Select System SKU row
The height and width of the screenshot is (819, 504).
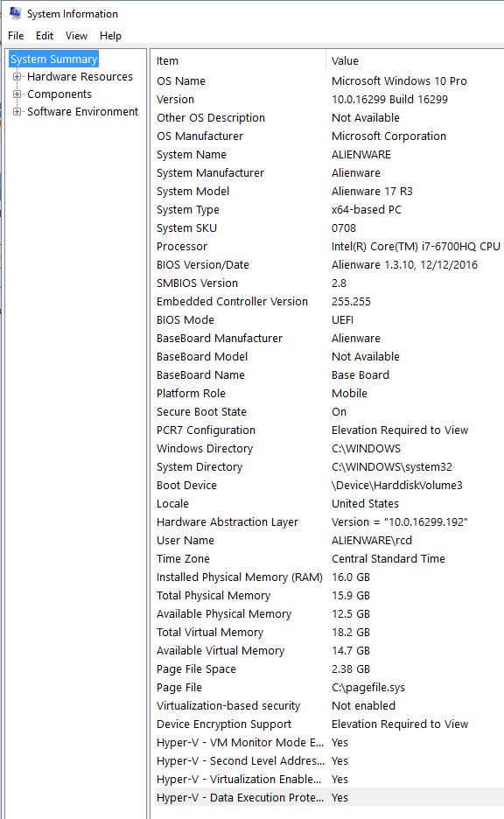coord(327,228)
